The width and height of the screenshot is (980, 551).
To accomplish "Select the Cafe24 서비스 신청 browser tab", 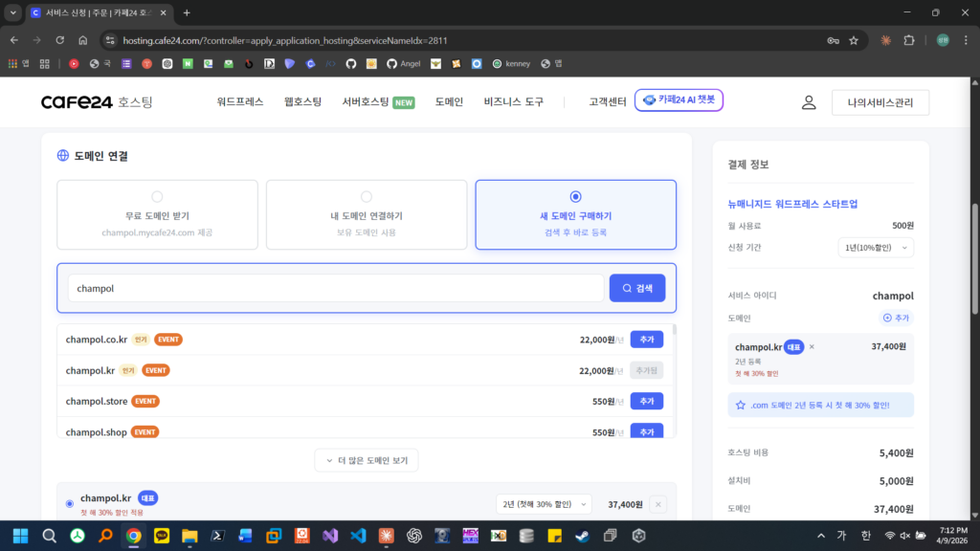I will tap(100, 12).
